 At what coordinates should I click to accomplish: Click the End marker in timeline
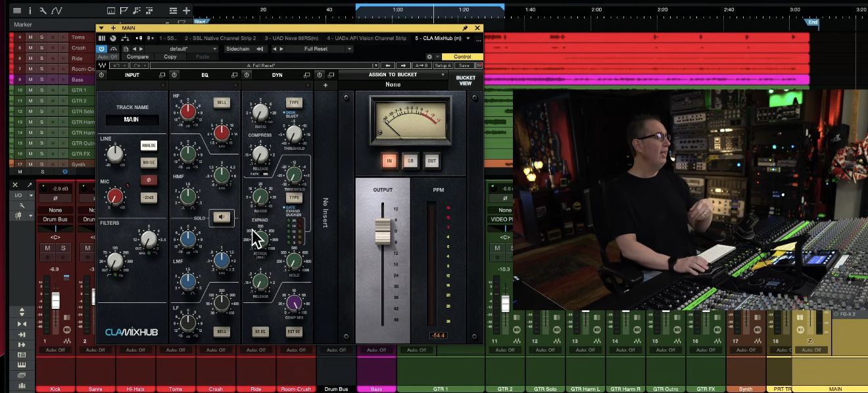point(813,22)
